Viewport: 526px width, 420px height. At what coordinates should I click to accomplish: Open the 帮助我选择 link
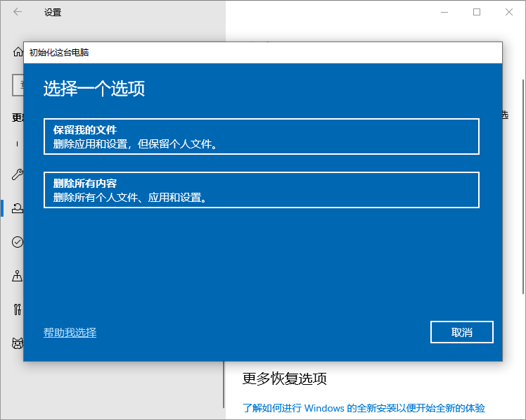click(x=70, y=332)
